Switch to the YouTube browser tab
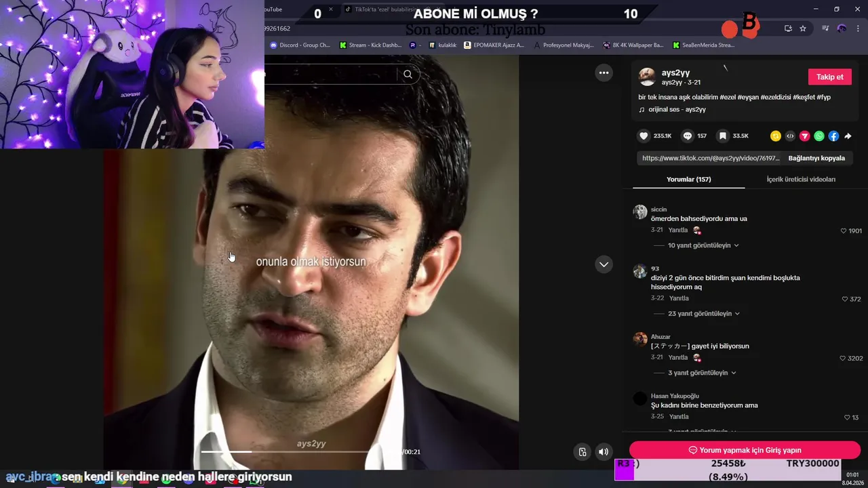This screenshot has height=488, width=868. tap(273, 9)
